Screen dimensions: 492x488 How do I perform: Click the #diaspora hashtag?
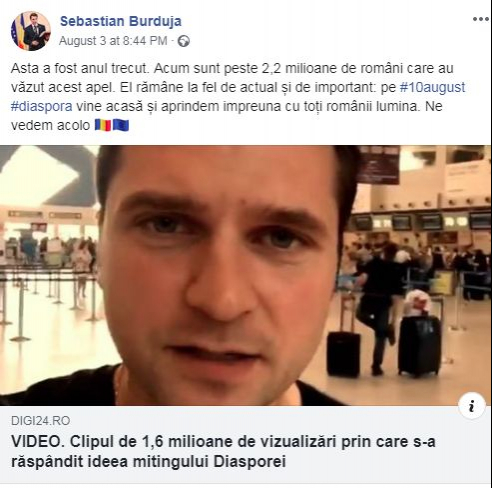[42, 106]
